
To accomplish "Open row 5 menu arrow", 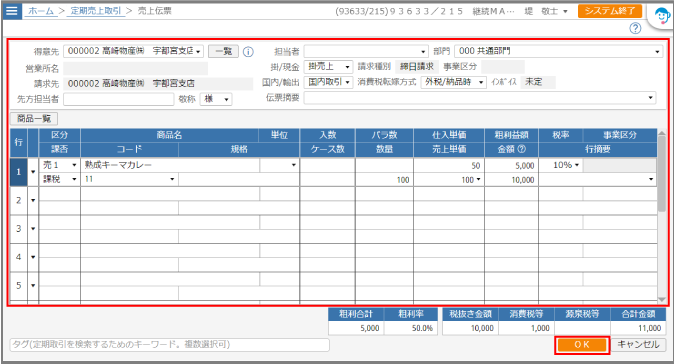I will click(x=33, y=285).
